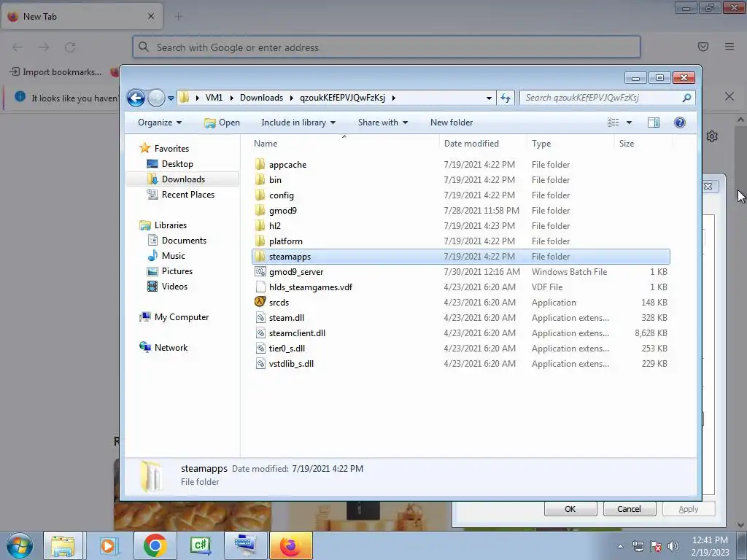Click OK in the background dialog
Image resolution: width=747 pixels, height=560 pixels.
(570, 508)
